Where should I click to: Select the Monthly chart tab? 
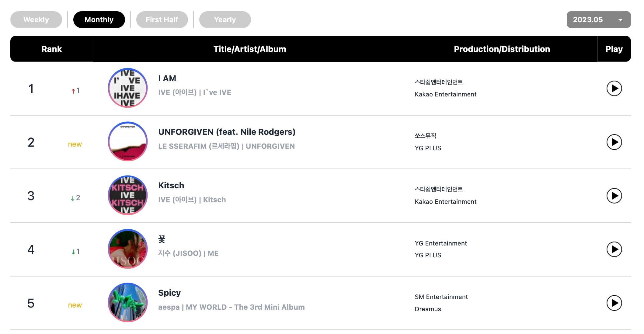point(99,20)
